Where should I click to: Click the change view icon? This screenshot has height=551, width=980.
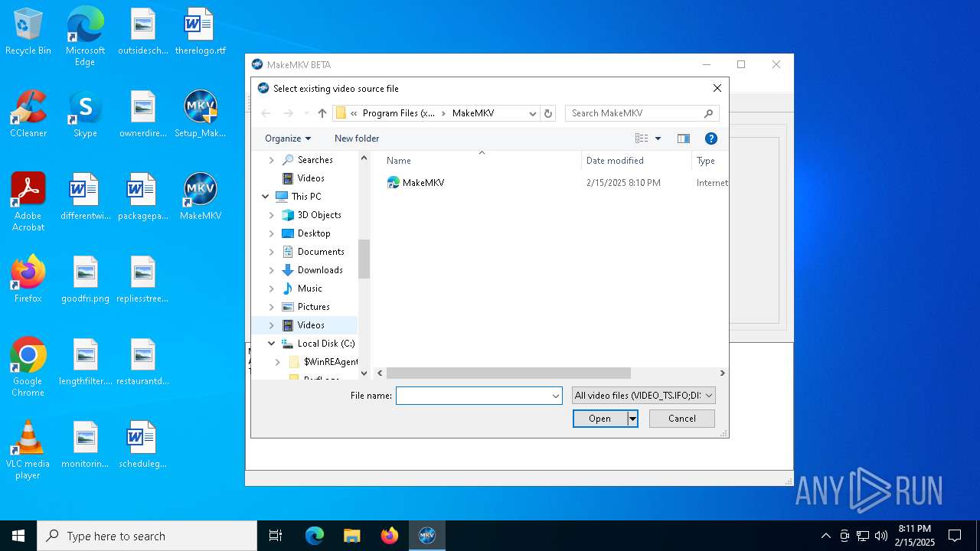pos(642,139)
